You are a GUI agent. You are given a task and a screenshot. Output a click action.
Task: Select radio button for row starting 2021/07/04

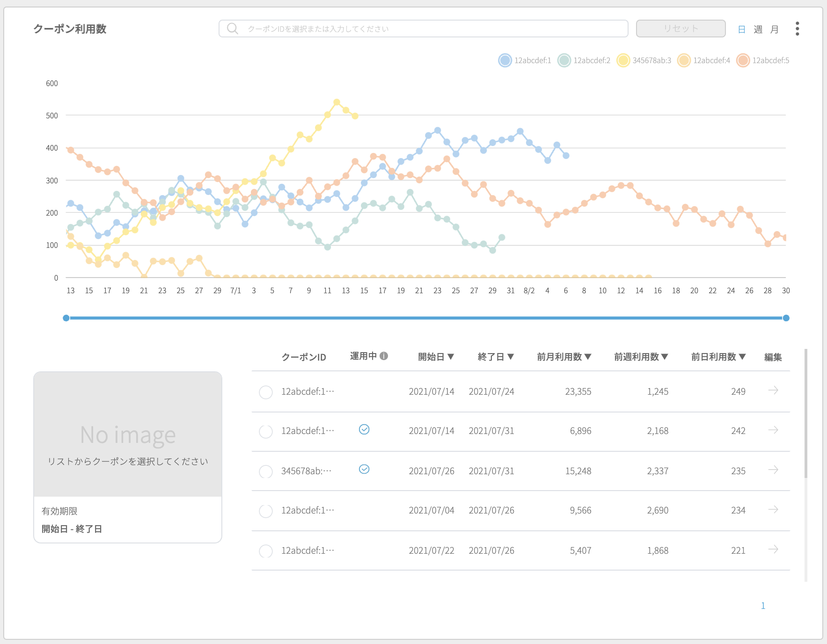point(266,511)
